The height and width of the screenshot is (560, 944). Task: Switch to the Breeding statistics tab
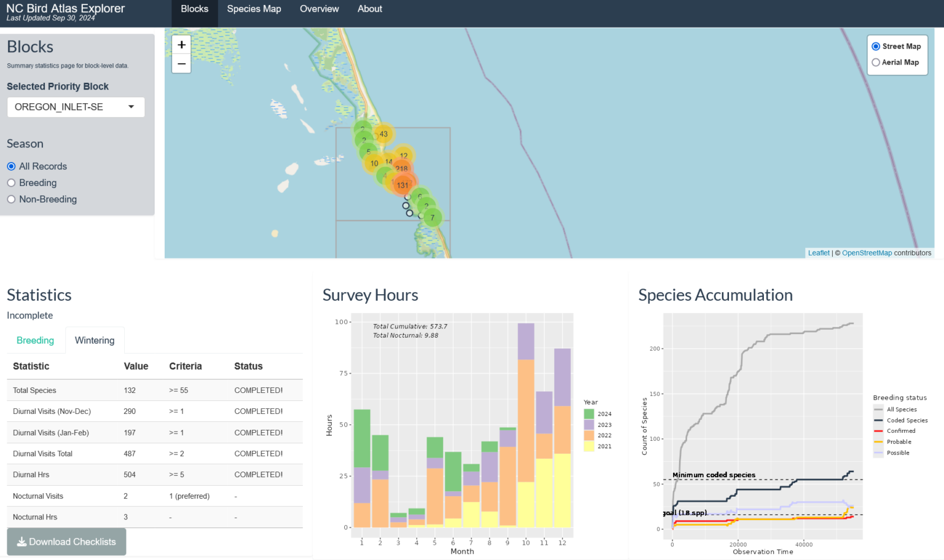[35, 340]
